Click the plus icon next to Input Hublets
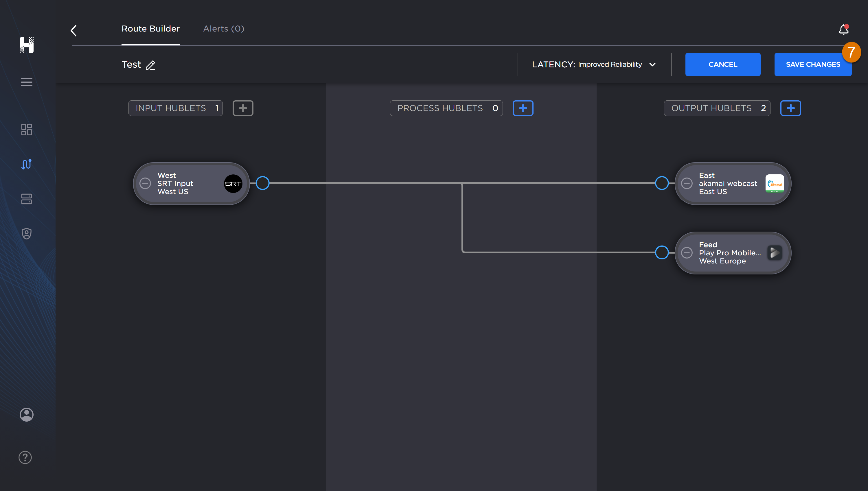This screenshot has height=491, width=868. point(243,108)
